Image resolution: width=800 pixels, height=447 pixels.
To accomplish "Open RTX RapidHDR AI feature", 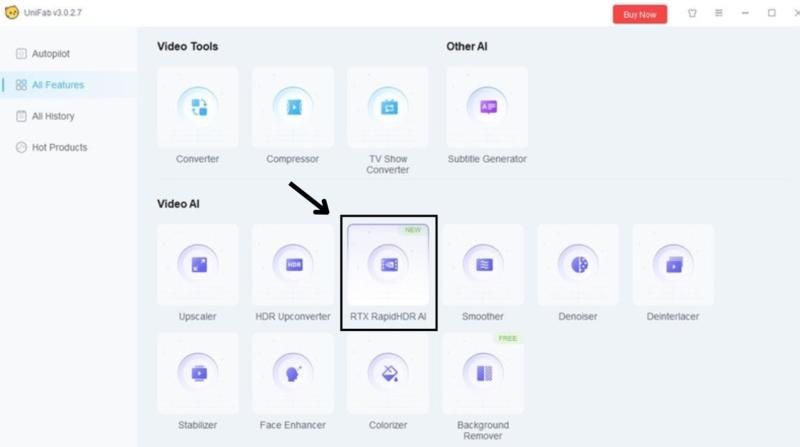I will pos(387,266).
